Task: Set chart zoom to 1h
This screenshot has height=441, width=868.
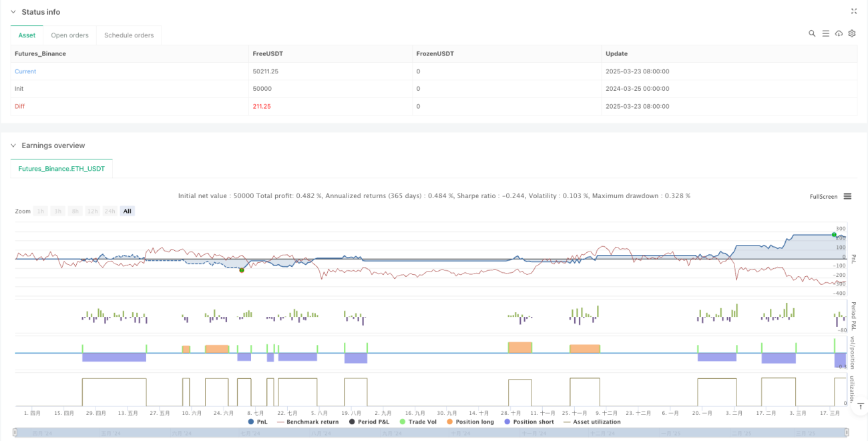Action: 41,211
